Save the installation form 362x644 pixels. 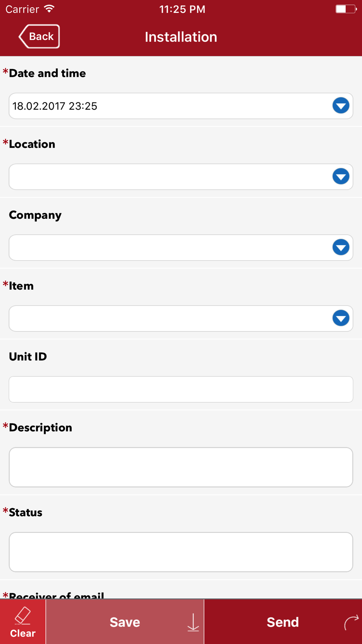tap(125, 622)
